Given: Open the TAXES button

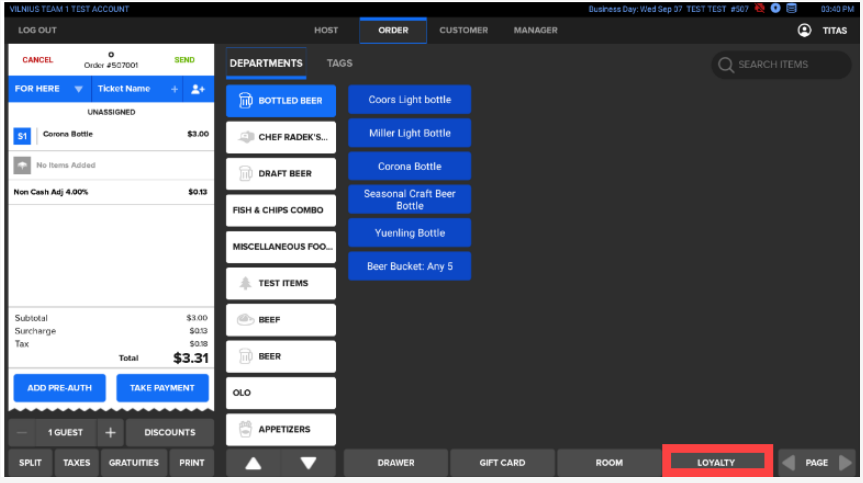Looking at the screenshot, I should [77, 463].
